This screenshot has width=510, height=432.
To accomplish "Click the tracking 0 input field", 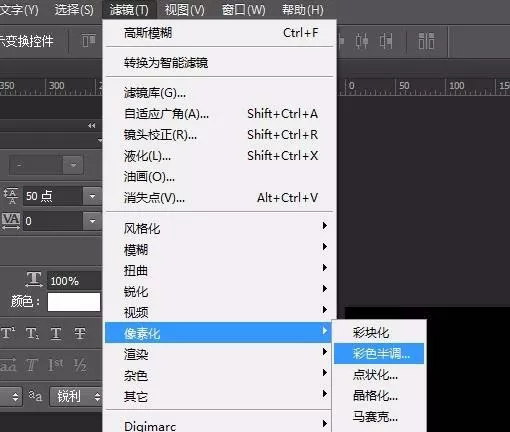I will point(53,221).
